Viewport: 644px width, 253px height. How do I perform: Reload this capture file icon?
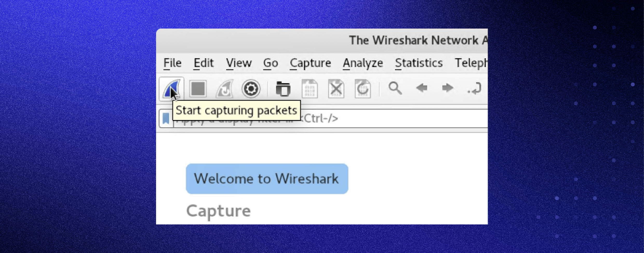363,89
